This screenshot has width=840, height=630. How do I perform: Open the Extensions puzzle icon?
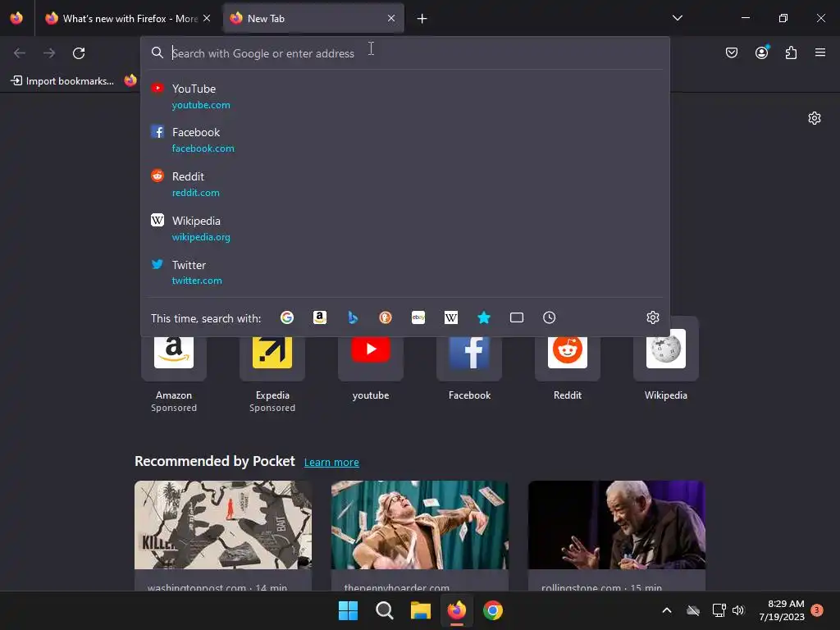[791, 52]
